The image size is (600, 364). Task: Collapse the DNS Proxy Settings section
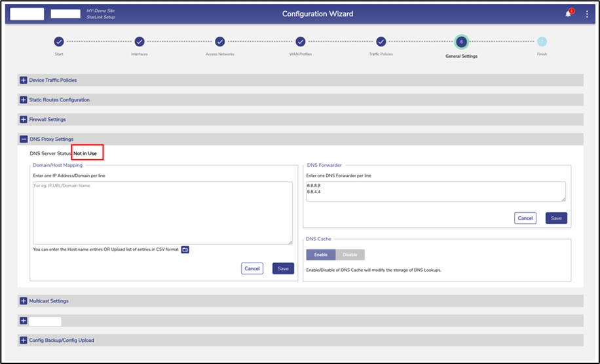tap(24, 139)
